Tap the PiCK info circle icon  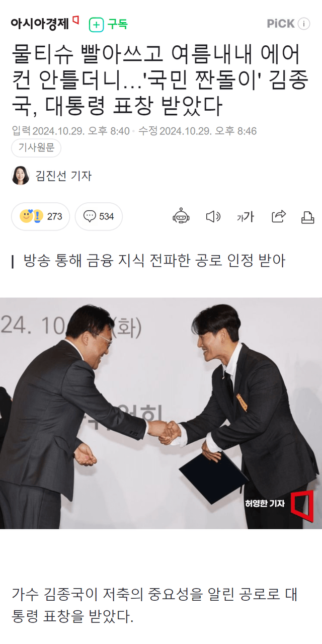[304, 24]
